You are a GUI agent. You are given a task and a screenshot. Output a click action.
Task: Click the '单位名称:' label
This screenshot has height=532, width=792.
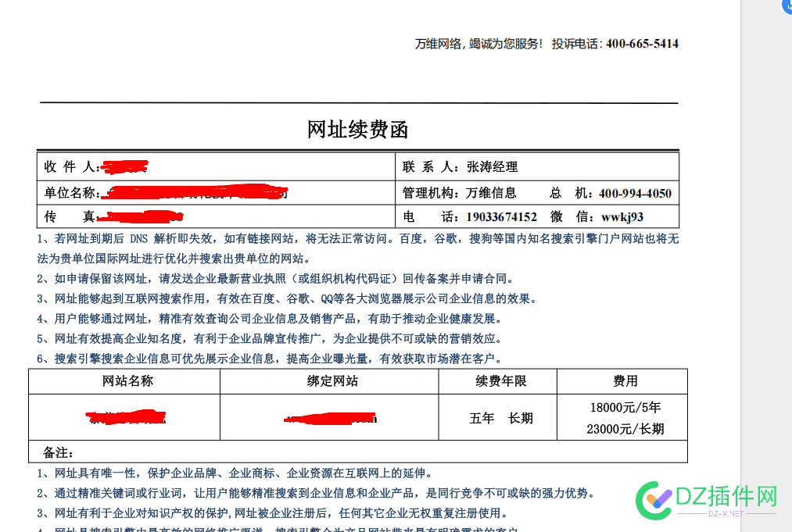coord(72,193)
